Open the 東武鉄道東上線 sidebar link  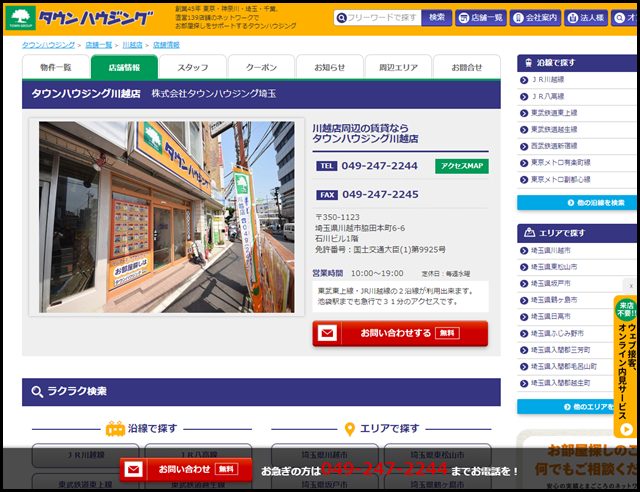(x=554, y=113)
